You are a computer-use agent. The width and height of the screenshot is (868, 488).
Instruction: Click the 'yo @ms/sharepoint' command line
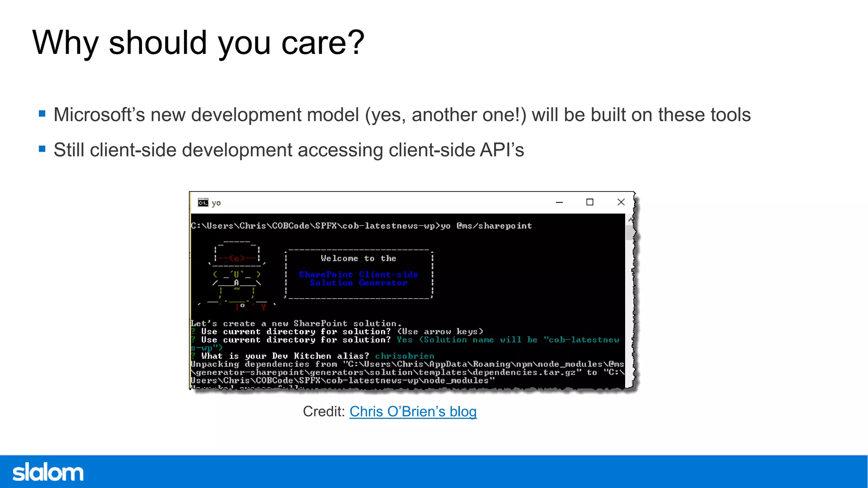tap(486, 226)
